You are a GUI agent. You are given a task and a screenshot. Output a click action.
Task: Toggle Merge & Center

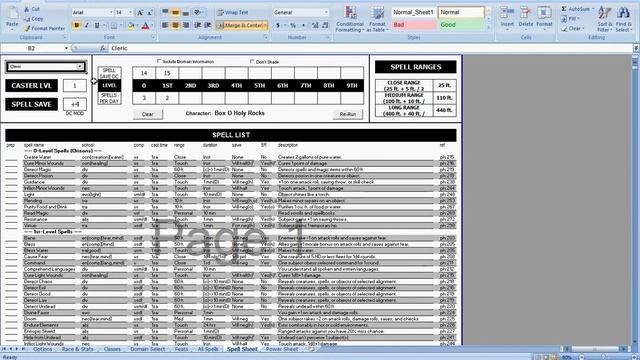click(241, 25)
